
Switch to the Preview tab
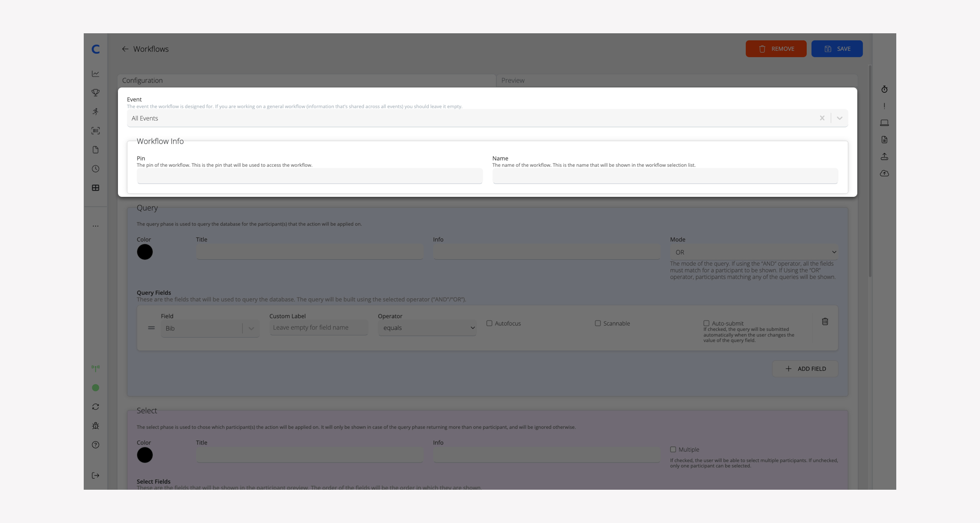pos(676,80)
